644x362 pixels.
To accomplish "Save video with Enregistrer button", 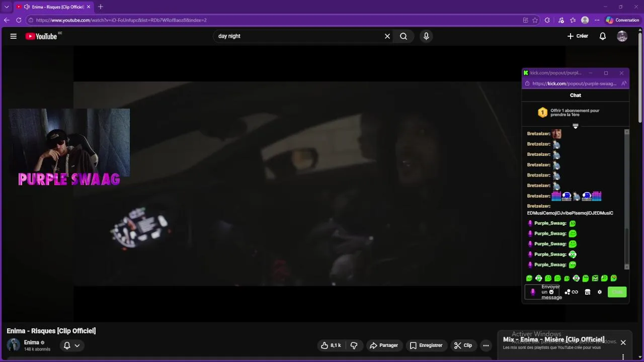I will coord(426,345).
